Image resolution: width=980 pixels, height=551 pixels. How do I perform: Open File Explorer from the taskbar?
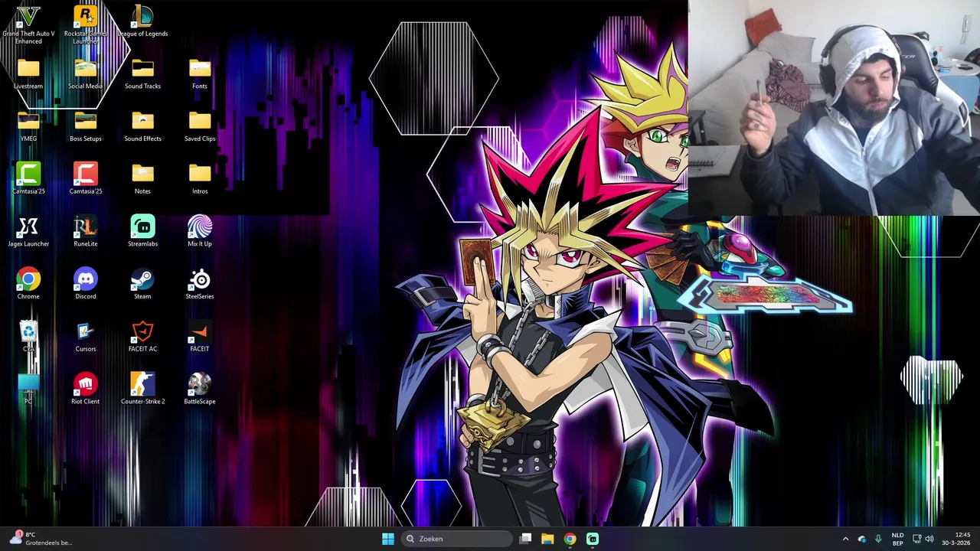pyautogui.click(x=547, y=539)
